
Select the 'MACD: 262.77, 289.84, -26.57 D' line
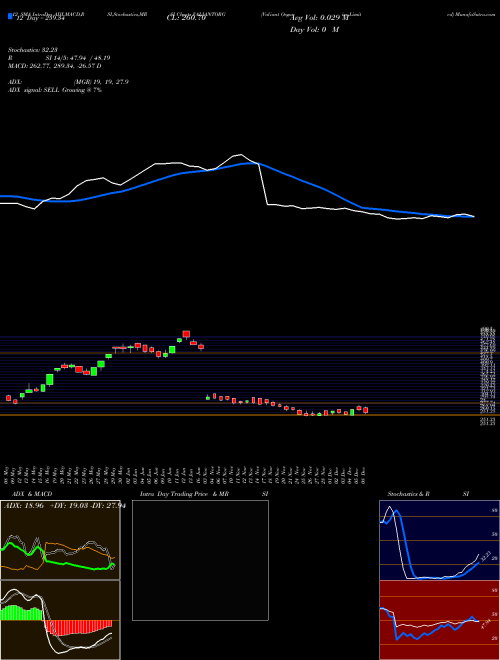[54, 66]
